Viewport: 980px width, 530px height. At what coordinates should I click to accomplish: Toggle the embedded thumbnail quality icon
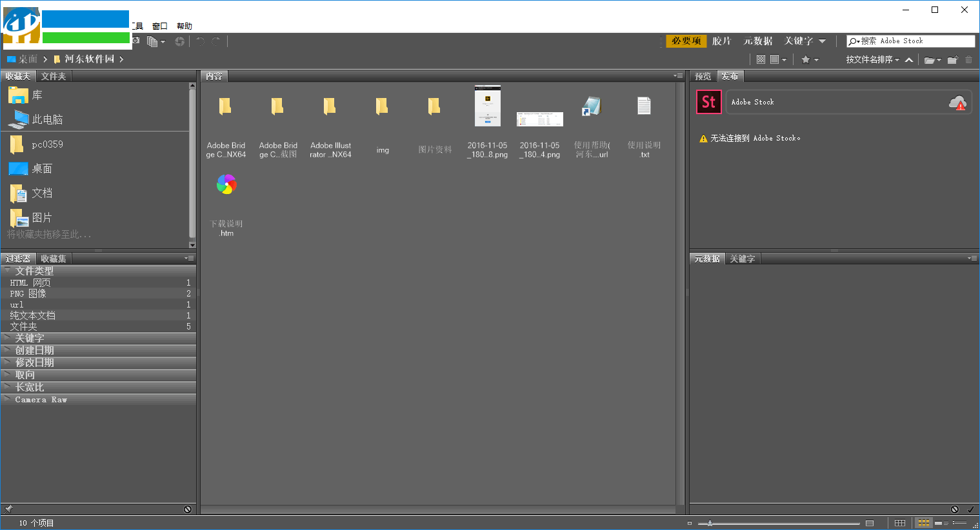[761, 59]
